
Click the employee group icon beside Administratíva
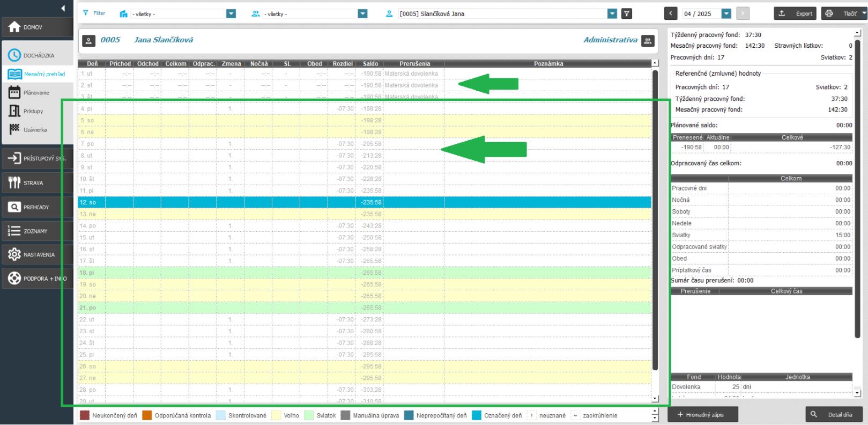(x=648, y=40)
